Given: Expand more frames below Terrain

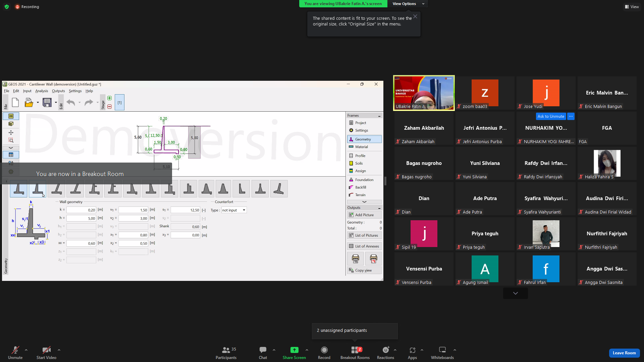Looking at the screenshot, I should [364, 202].
